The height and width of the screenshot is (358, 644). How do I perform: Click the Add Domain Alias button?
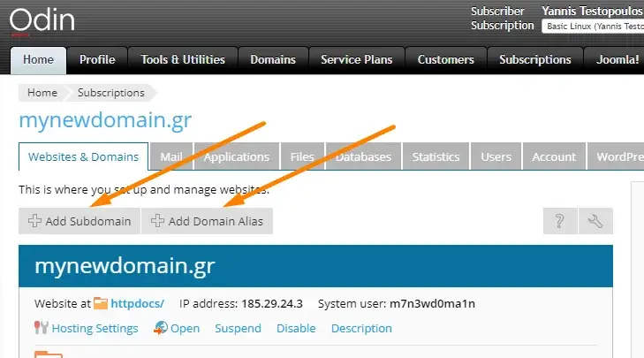point(207,221)
